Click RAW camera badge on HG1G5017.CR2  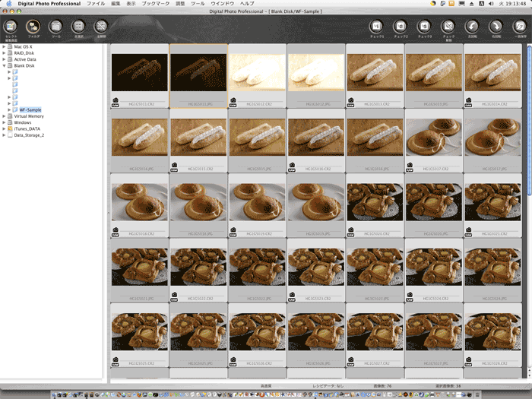410,167
